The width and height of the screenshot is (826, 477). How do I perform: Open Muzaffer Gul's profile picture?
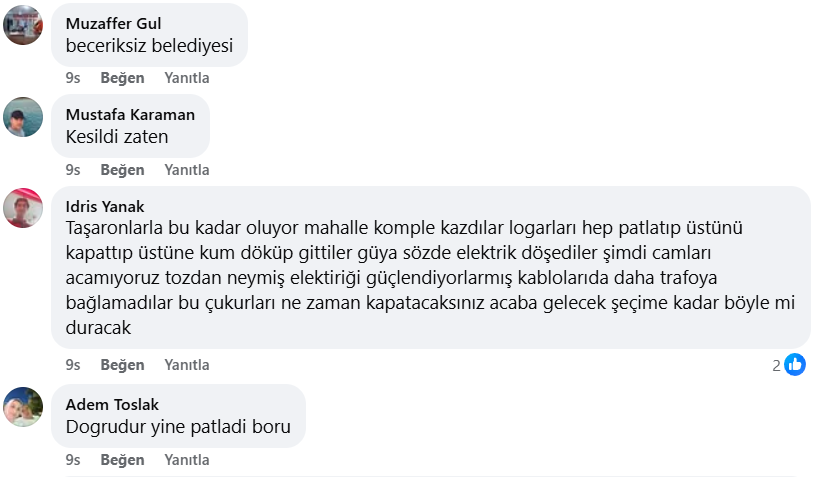(23, 25)
